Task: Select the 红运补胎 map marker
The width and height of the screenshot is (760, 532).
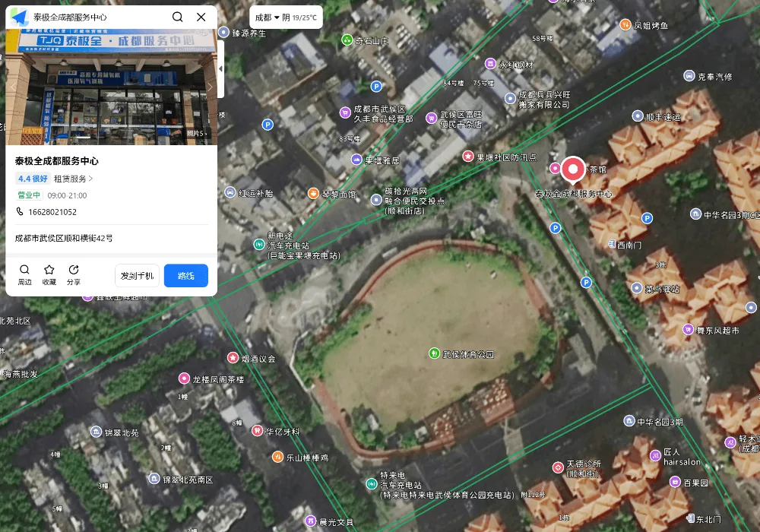Action: point(230,192)
